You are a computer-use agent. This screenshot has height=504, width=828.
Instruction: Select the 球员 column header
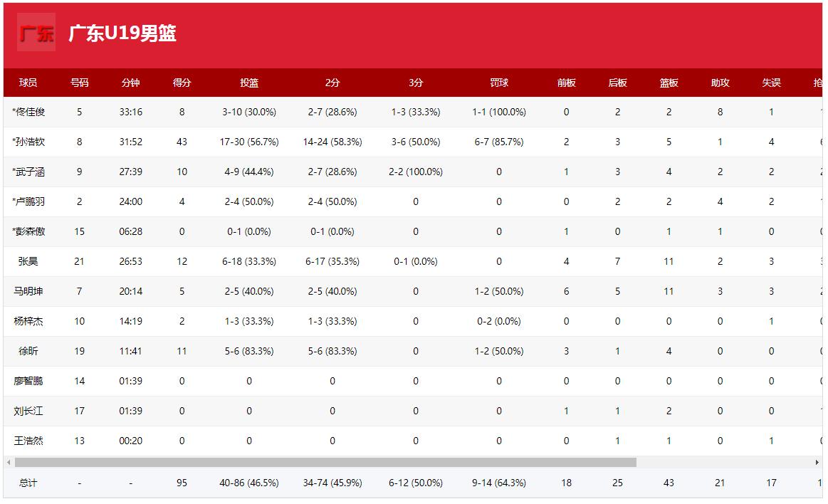click(x=28, y=83)
